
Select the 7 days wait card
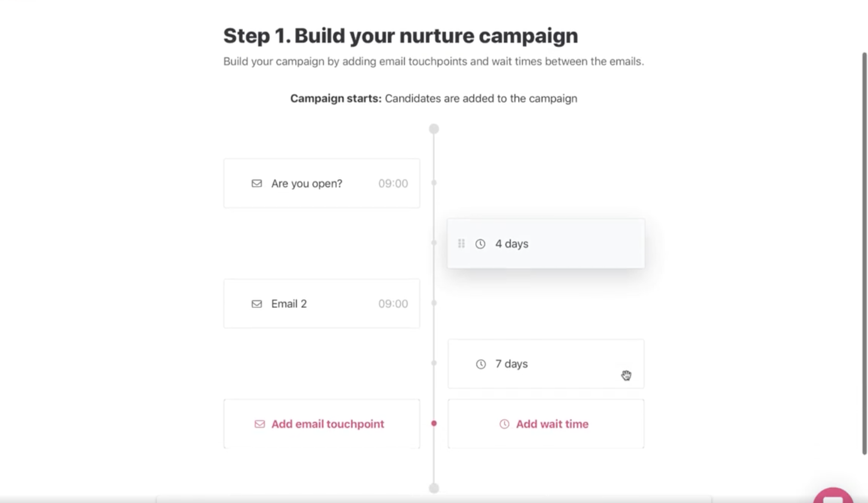click(547, 364)
